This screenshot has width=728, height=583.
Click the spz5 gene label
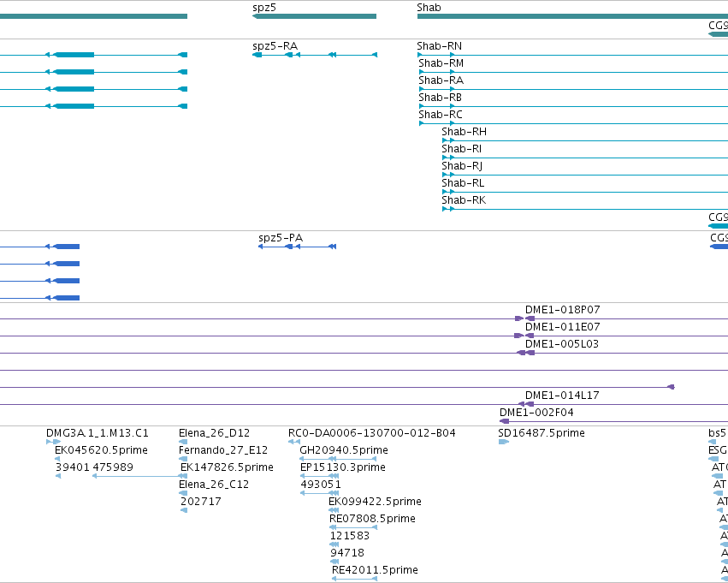pos(264,8)
